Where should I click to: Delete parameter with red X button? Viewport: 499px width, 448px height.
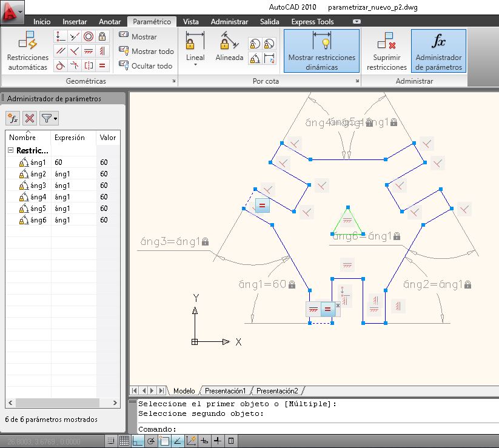pyautogui.click(x=30, y=118)
